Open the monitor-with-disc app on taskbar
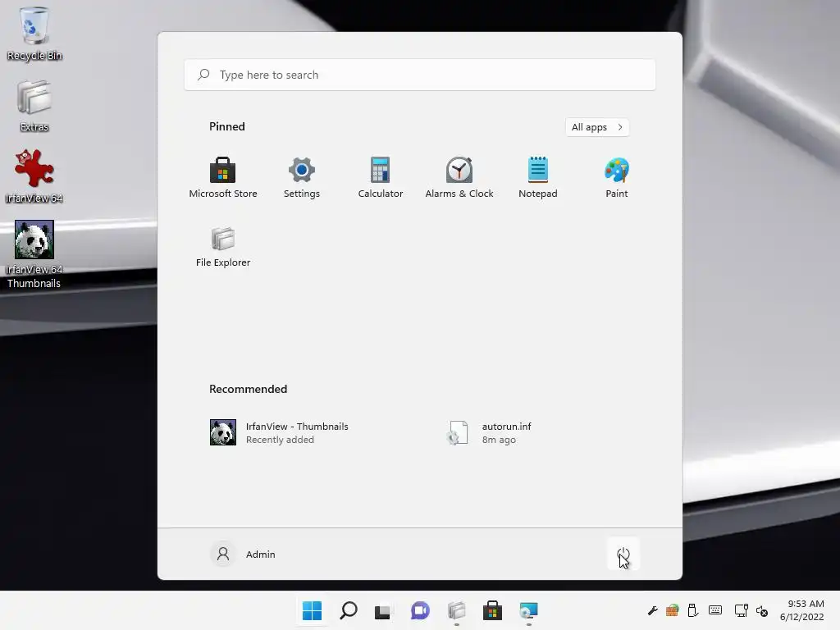The height and width of the screenshot is (630, 840). 528,610
